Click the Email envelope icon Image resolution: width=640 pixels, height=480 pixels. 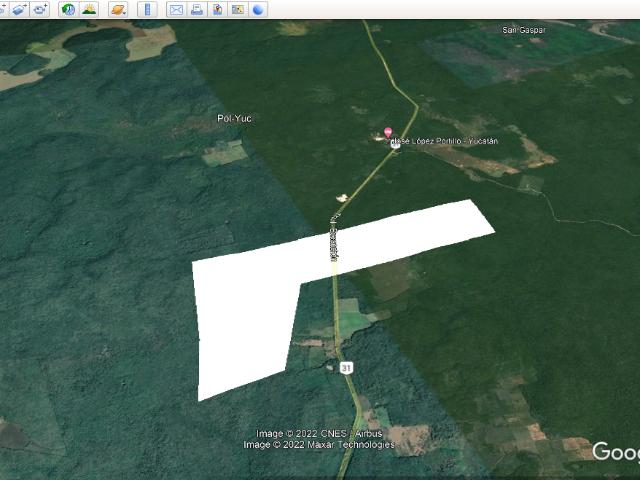click(176, 9)
